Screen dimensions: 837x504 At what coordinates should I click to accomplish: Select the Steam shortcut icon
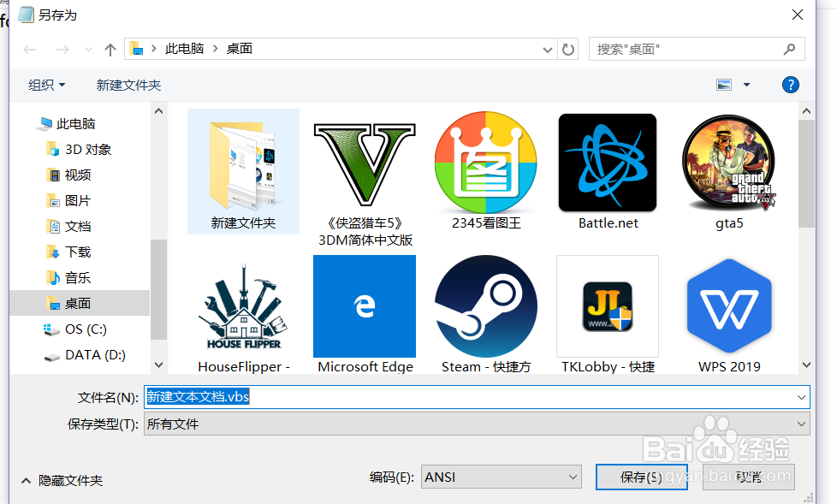tap(486, 306)
